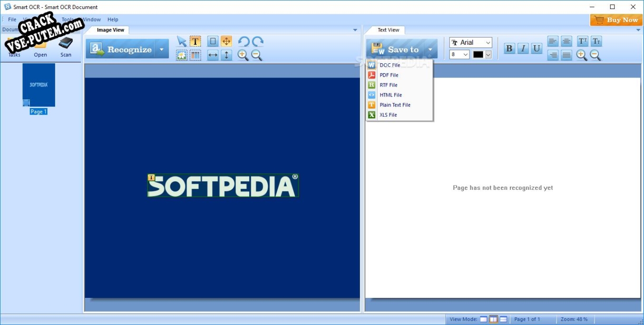Toggle Underline formatting
The height and width of the screenshot is (325, 644).
[537, 49]
